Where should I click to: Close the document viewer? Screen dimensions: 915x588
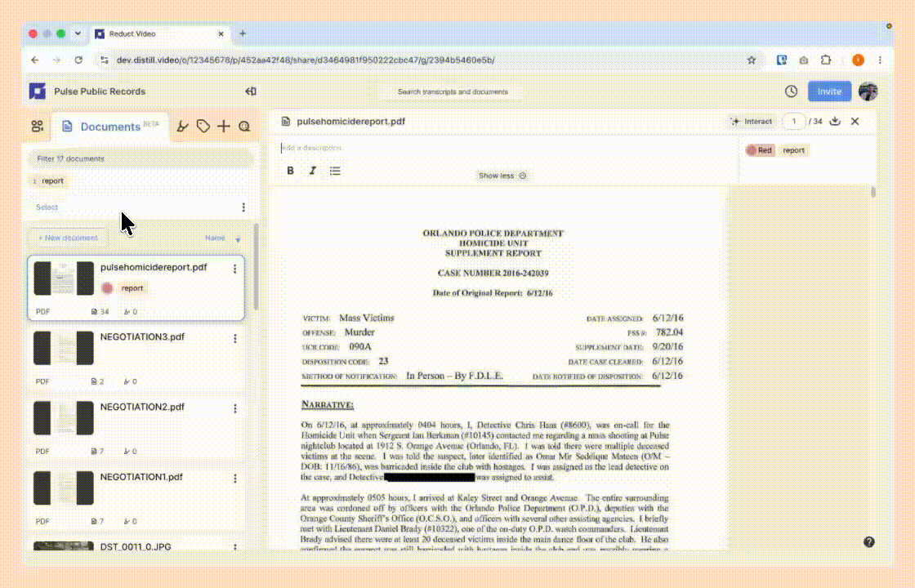pyautogui.click(x=855, y=121)
